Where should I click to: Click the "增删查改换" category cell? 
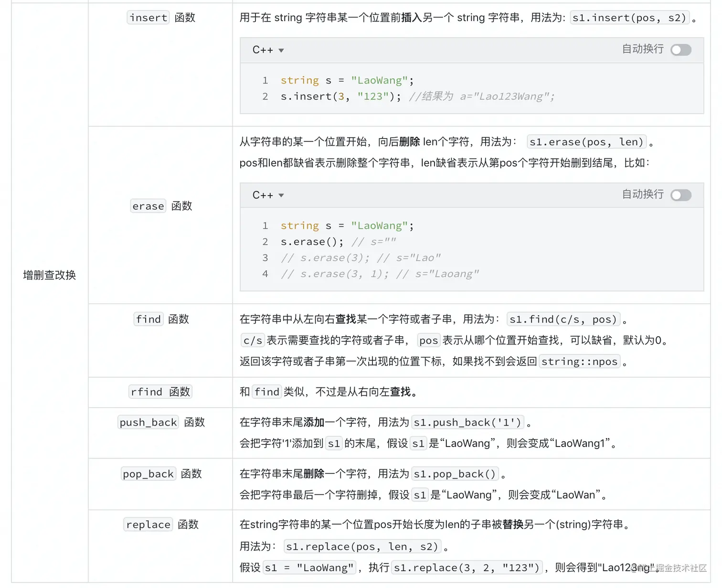[x=50, y=275]
